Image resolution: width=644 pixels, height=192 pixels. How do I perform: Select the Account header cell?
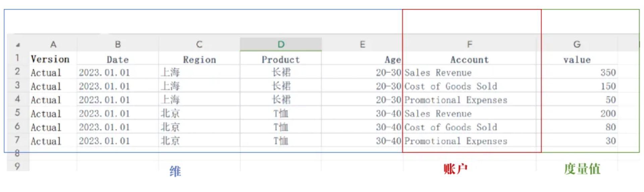[x=469, y=59]
